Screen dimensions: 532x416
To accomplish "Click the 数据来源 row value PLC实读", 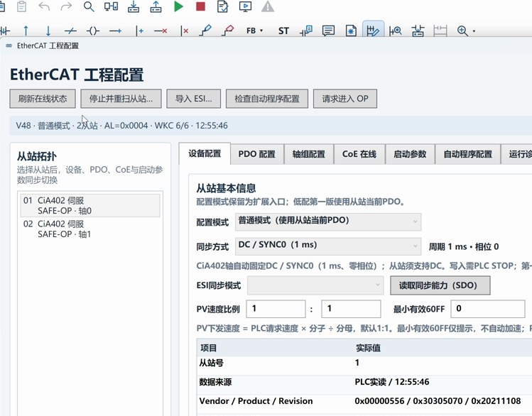I will tap(392, 382).
